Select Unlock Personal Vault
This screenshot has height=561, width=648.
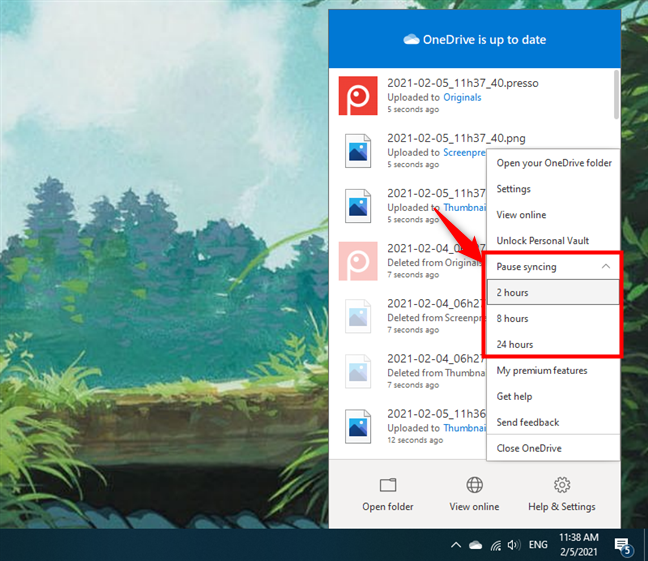point(553,241)
